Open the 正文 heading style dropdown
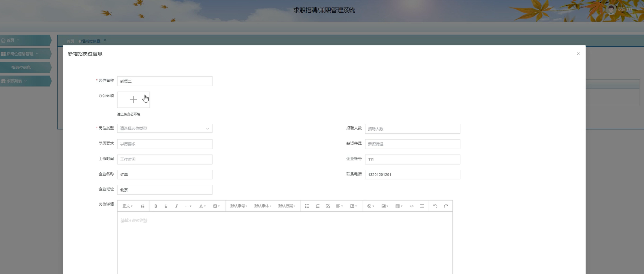 pos(127,206)
